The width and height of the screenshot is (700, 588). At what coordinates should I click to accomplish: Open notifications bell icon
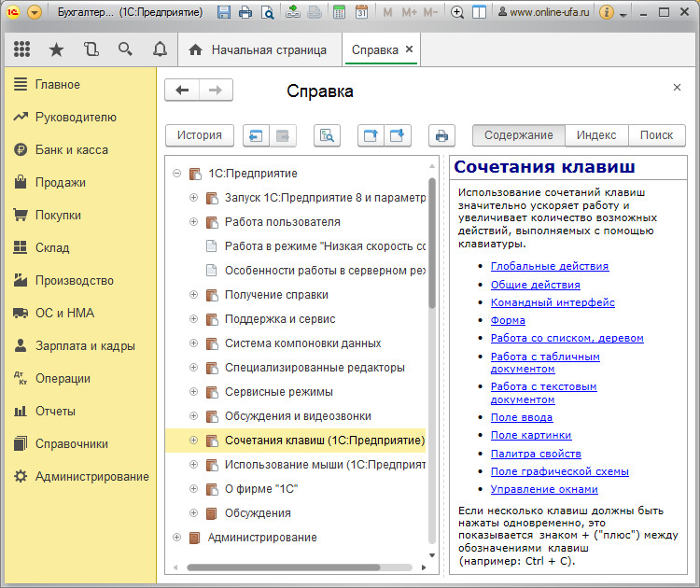point(160,49)
